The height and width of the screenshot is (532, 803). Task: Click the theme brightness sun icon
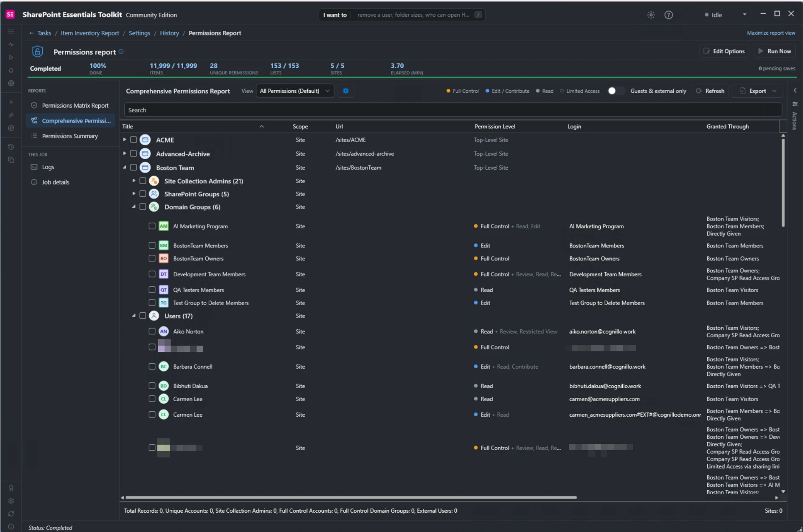pos(651,15)
